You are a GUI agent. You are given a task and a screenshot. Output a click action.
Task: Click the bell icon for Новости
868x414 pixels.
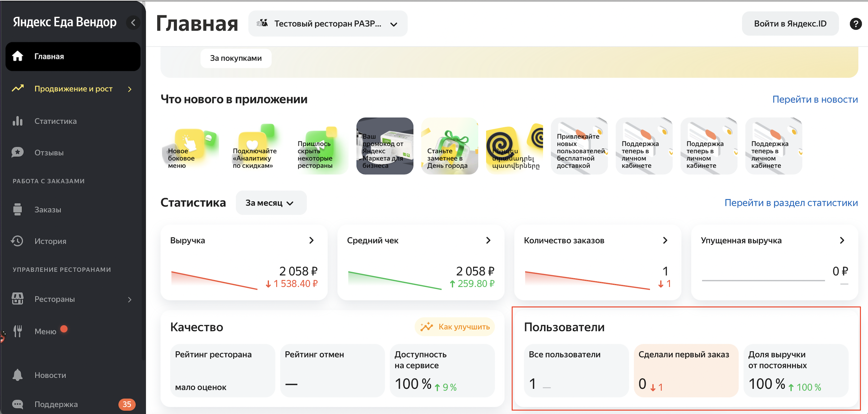pyautogui.click(x=18, y=375)
